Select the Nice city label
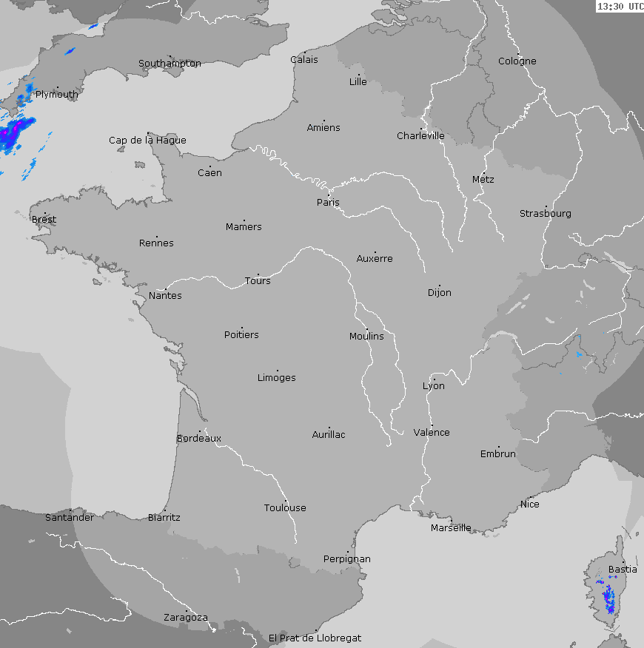This screenshot has width=644, height=648. (x=529, y=504)
